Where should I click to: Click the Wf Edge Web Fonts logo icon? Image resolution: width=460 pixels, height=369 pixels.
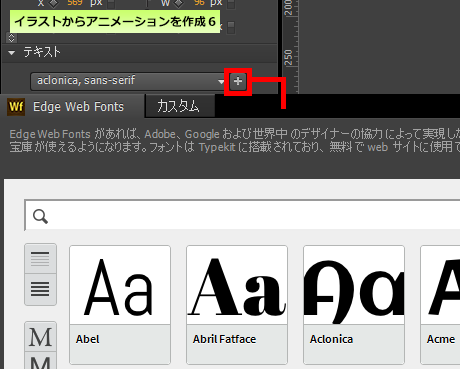point(16,107)
